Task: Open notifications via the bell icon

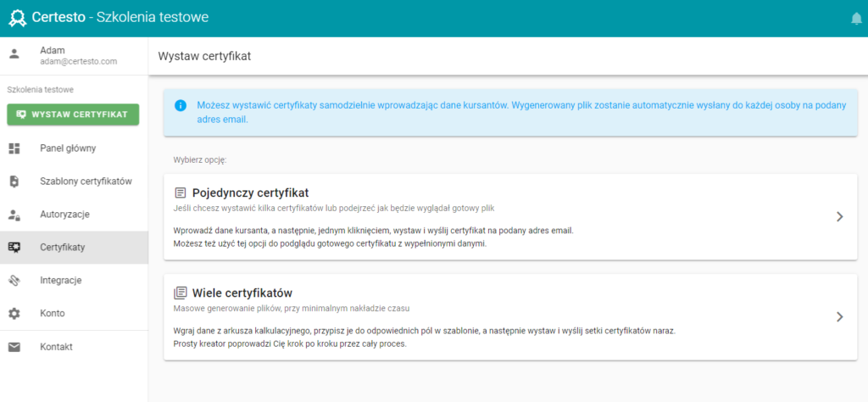Action: click(x=856, y=19)
